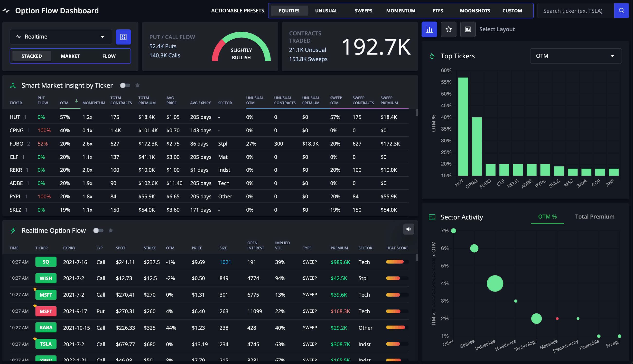Click the grid icon next to Sector Activity
The width and height of the screenshot is (633, 364).
coord(432,217)
